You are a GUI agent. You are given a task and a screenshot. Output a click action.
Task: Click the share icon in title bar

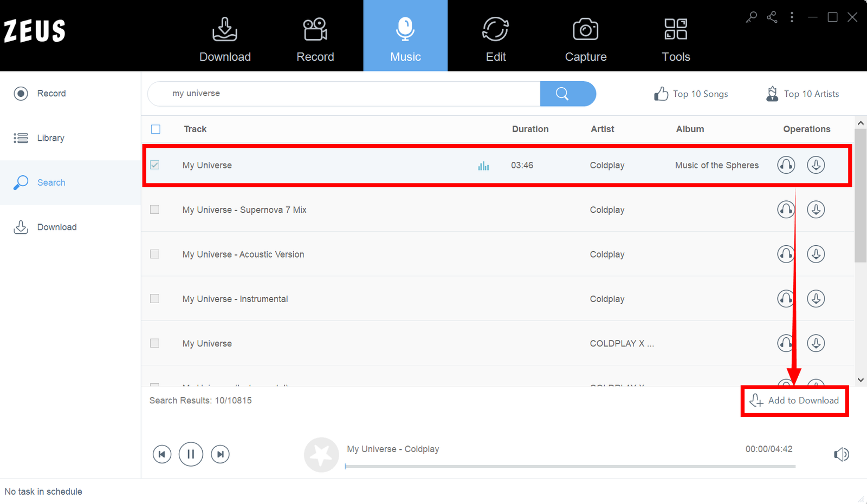pyautogui.click(x=772, y=17)
